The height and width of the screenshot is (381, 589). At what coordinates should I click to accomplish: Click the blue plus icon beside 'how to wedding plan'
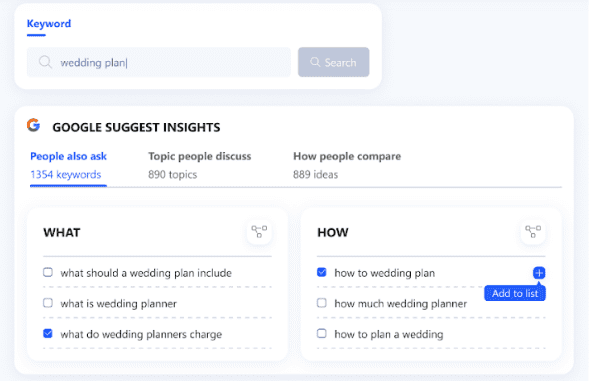tap(539, 273)
